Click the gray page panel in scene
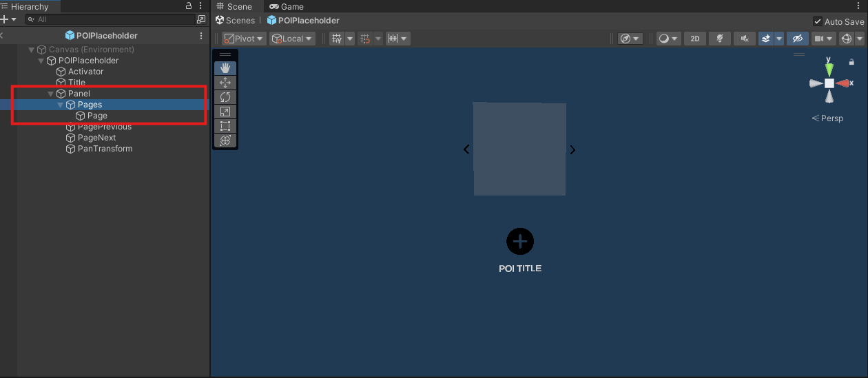Viewport: 868px width, 378px height. [519, 149]
